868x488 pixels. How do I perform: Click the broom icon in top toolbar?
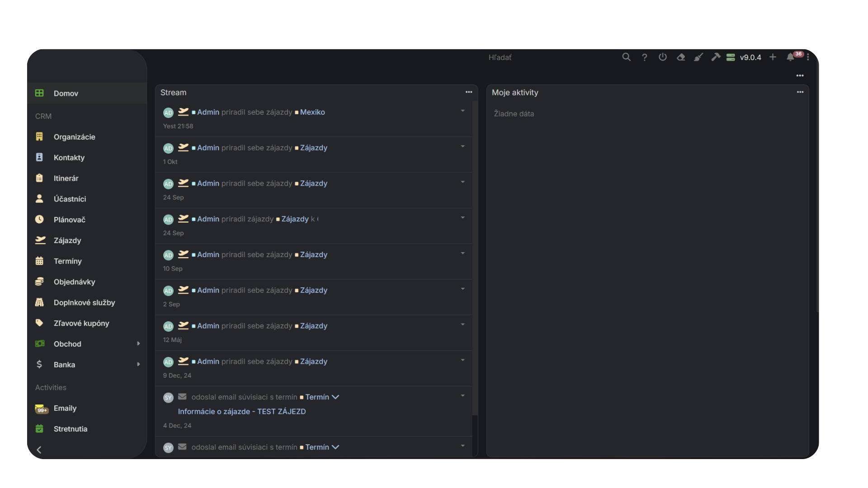coord(698,57)
